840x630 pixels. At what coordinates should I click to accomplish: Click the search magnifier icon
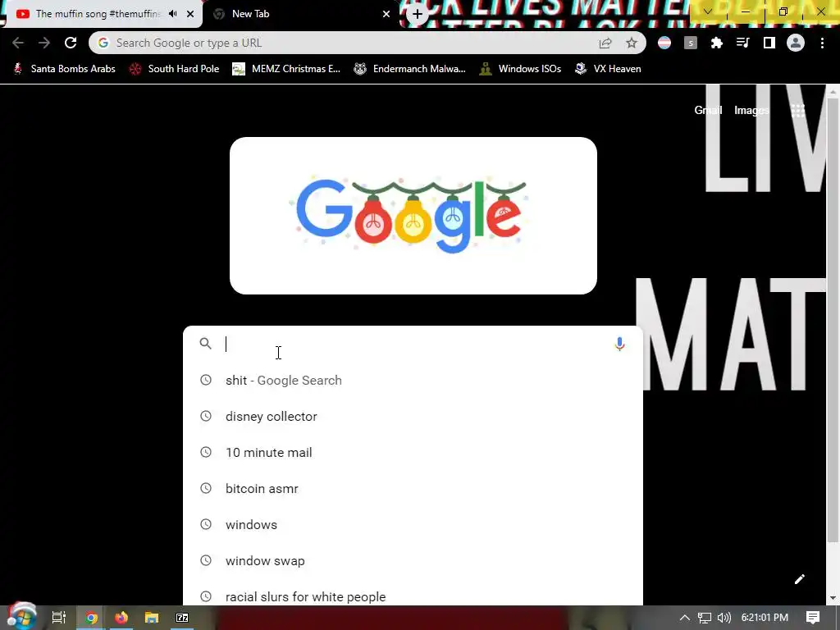205,344
